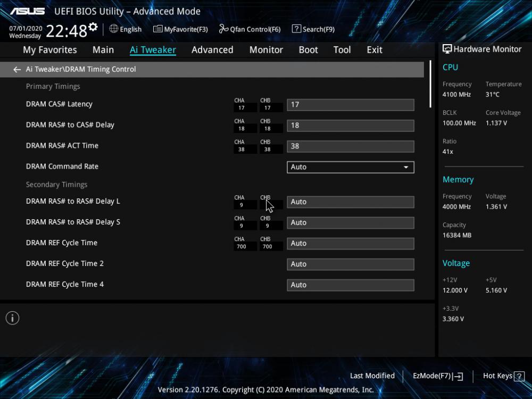Open the DRAM Command Rate dropdown
Image resolution: width=532 pixels, height=399 pixels.
[x=351, y=167]
